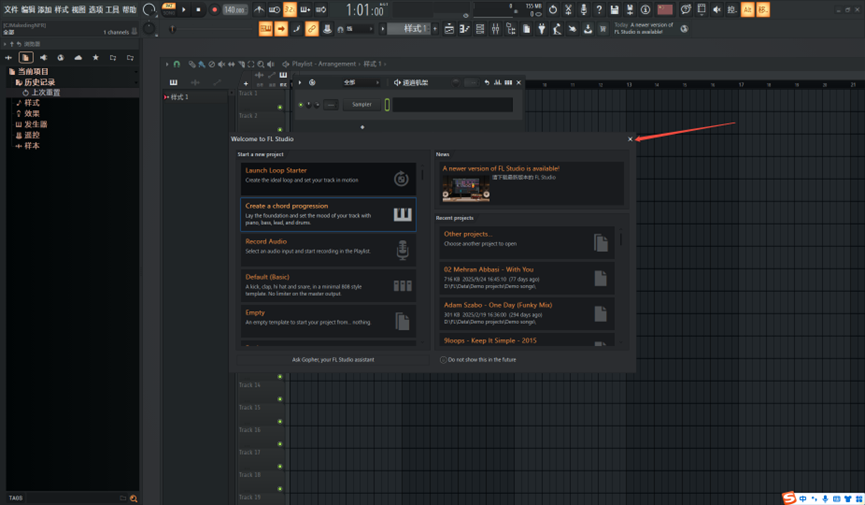Image resolution: width=865 pixels, height=505 pixels.
Task: Click the Sampler channel button
Action: 361,104
